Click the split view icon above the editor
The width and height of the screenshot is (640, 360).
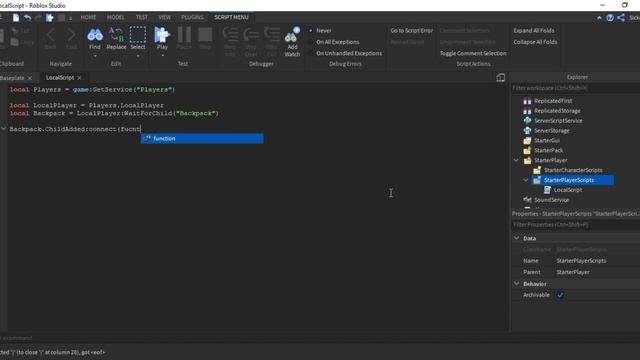pos(500,78)
